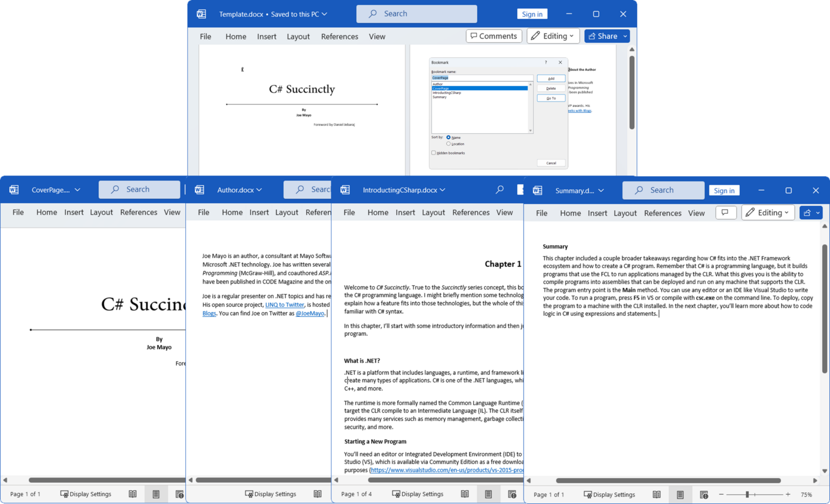Image resolution: width=830 pixels, height=504 pixels.
Task: Open the LINQ to Twitter hyperlink
Action: tap(284, 305)
